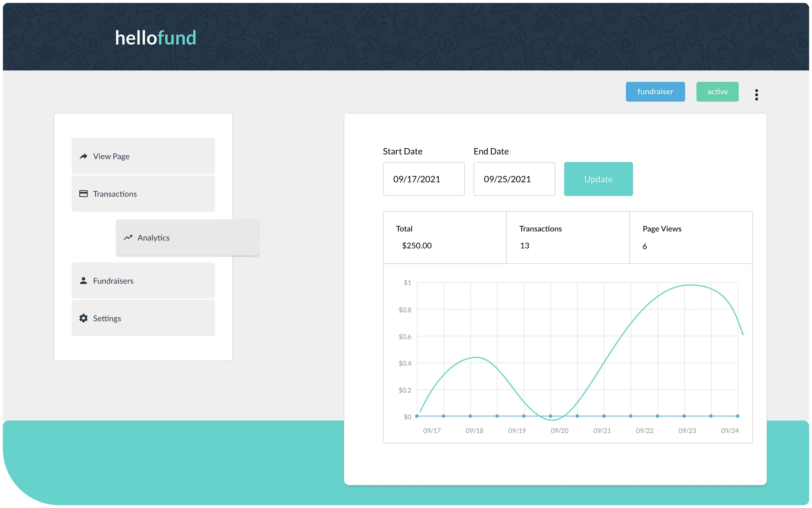Click the $1 y-axis label
The image size is (812, 508).
click(x=408, y=283)
